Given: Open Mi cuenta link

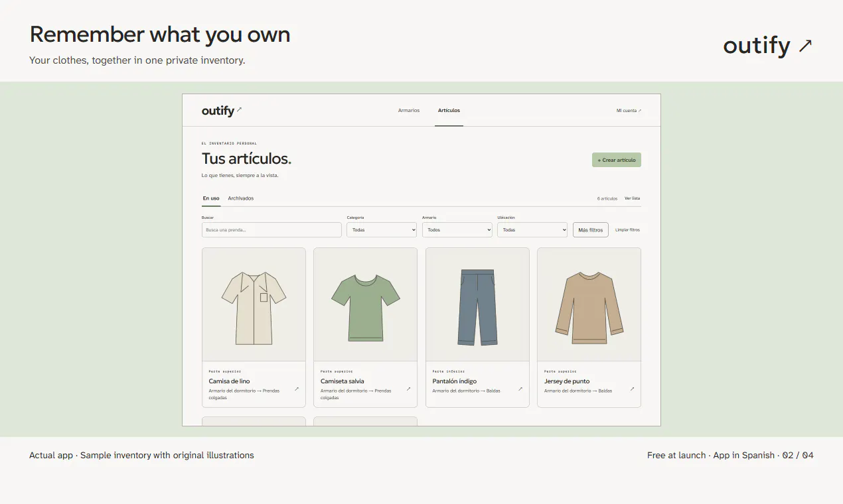Looking at the screenshot, I should (629, 111).
